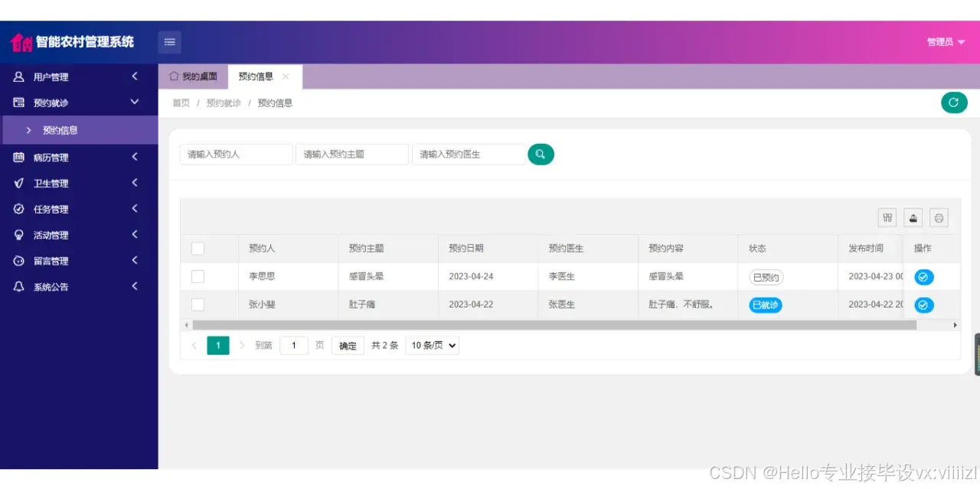Click the 留言管理 sidebar icon
Viewport: 980px width, 489px height.
(x=19, y=261)
